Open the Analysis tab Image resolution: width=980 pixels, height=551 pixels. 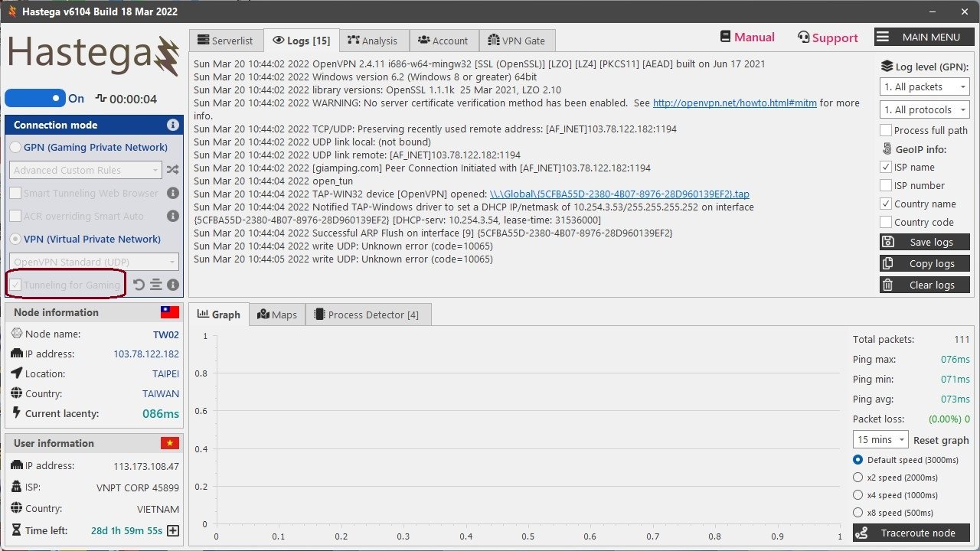tap(373, 41)
